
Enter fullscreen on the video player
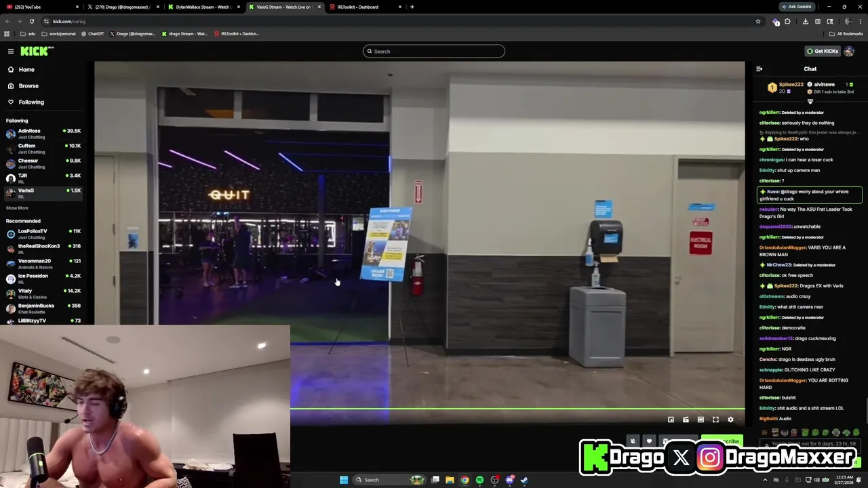click(x=715, y=420)
